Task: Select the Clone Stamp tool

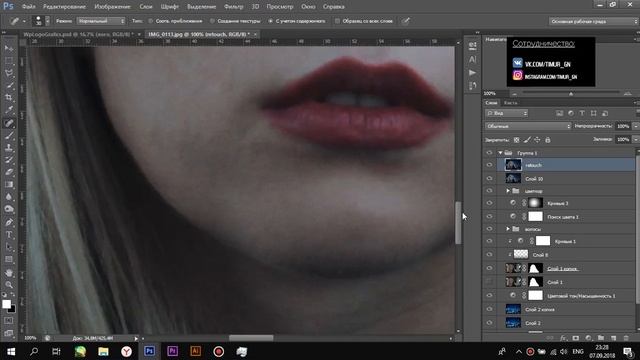Action: coord(9,148)
